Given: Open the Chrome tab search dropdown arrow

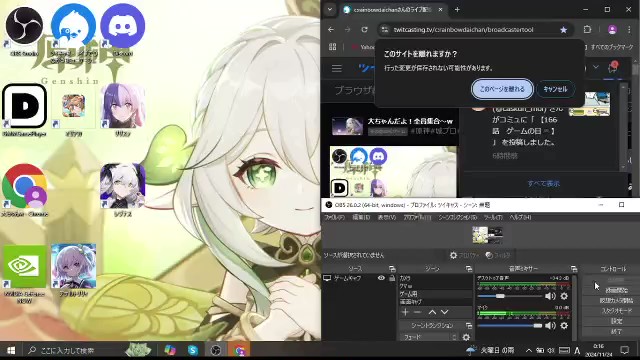Looking at the screenshot, I should (x=330, y=9).
